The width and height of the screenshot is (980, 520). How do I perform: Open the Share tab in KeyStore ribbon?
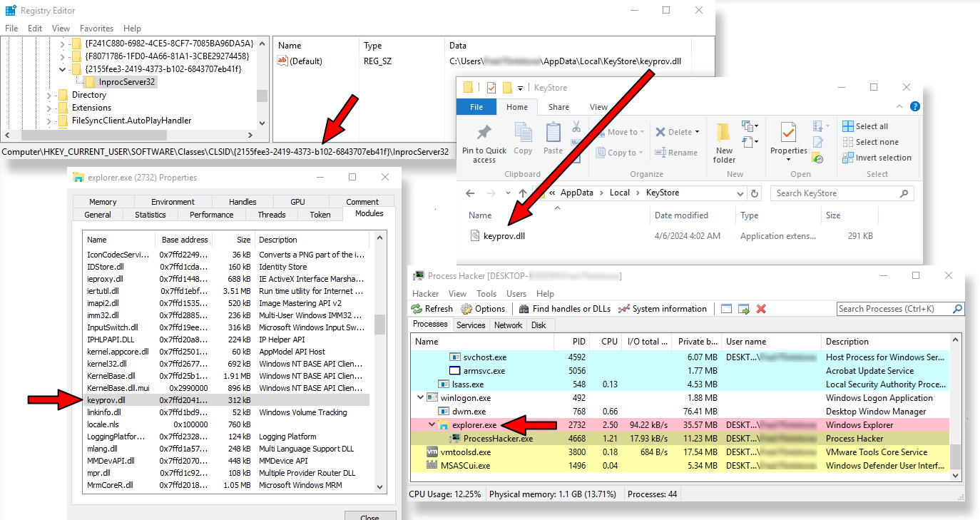click(558, 107)
